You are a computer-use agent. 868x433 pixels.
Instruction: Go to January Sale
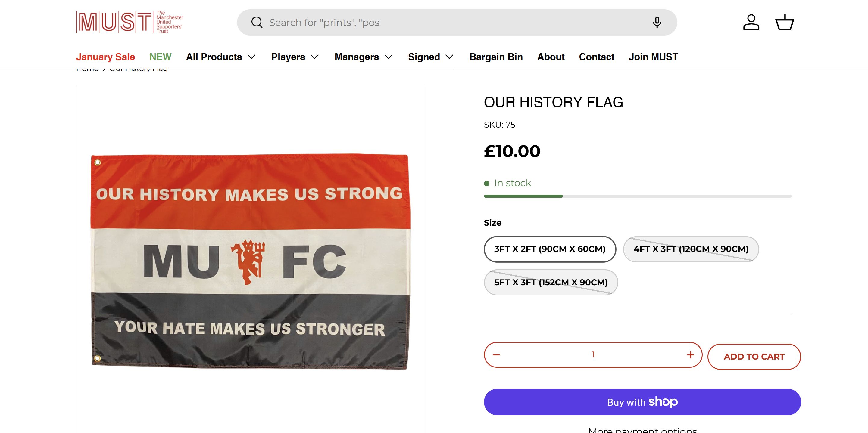pos(105,57)
